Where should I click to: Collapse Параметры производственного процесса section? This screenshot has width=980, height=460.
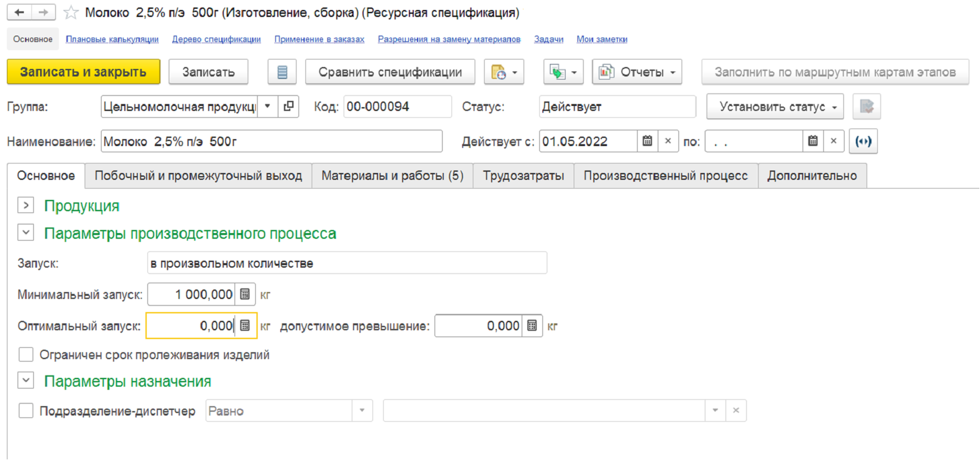pyautogui.click(x=26, y=233)
